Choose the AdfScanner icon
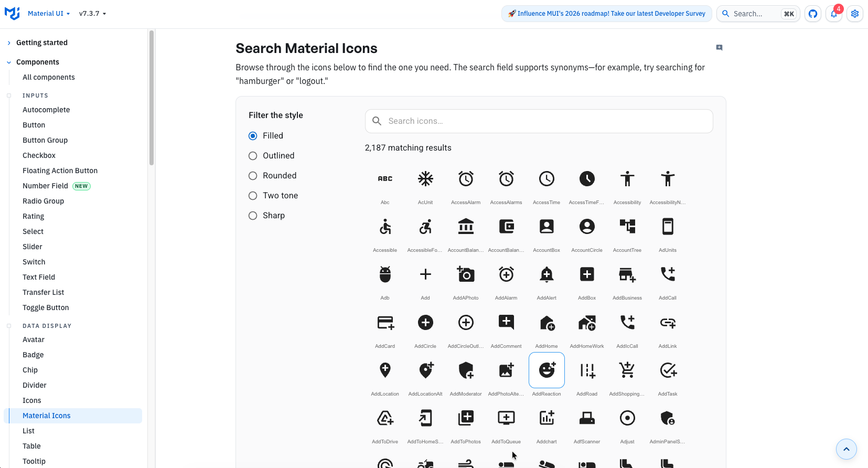The image size is (868, 468). (587, 418)
